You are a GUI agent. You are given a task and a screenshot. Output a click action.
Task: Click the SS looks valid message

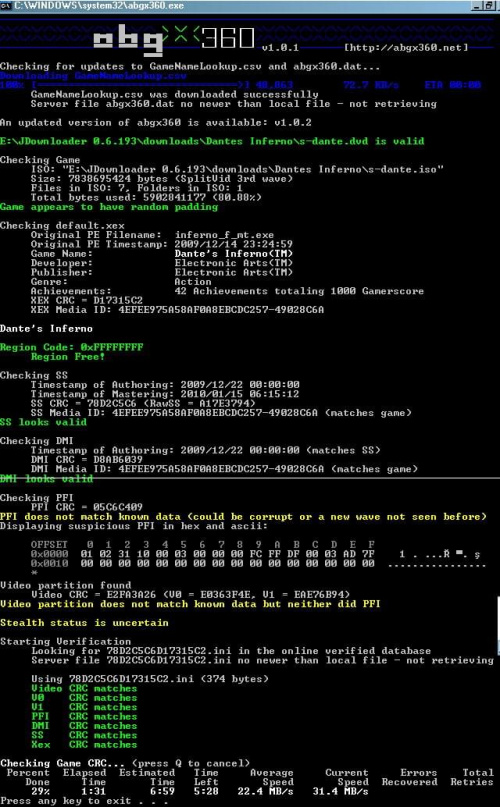(x=43, y=422)
